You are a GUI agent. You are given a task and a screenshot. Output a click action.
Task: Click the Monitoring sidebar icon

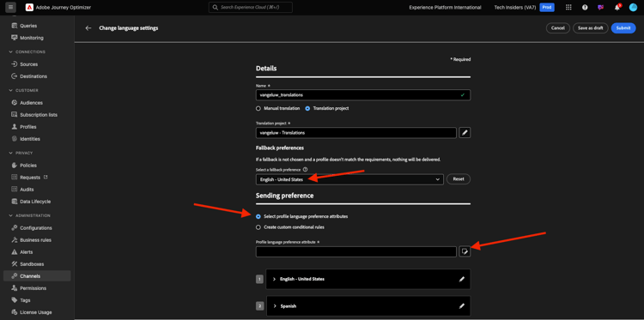[14, 38]
